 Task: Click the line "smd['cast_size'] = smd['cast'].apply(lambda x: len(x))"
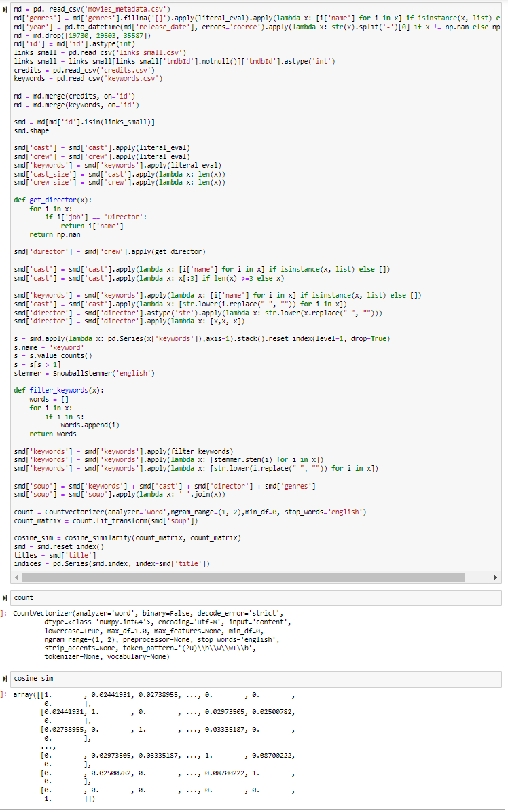point(120,174)
